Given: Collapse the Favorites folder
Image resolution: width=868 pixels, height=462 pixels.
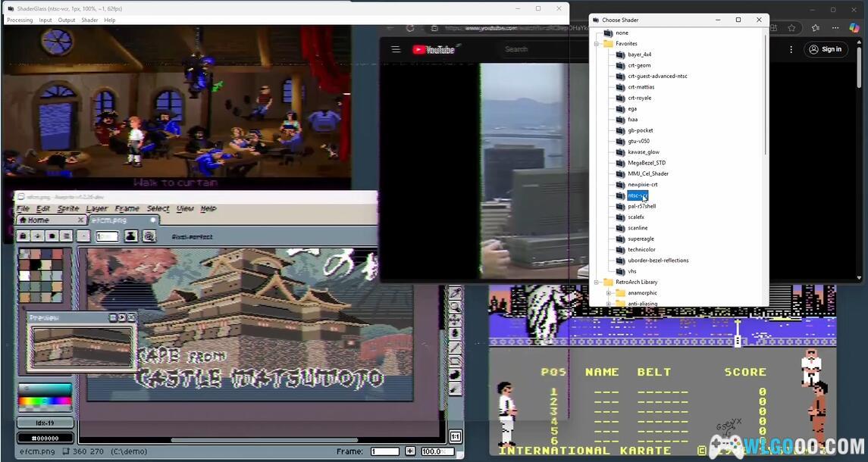Looking at the screenshot, I should pos(597,44).
